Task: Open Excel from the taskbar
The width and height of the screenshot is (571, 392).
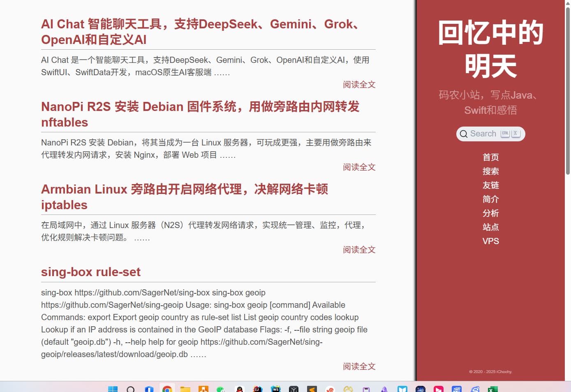Action: coord(492,389)
